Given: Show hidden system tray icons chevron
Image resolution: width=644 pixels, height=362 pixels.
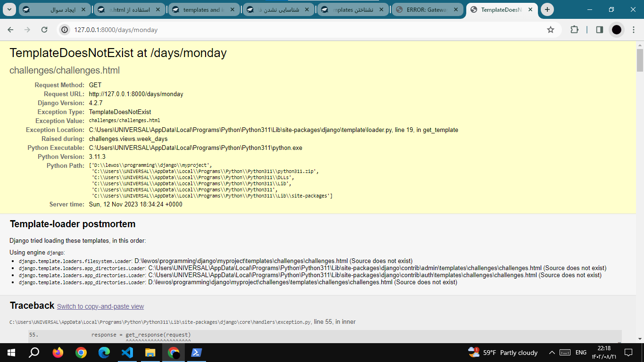Looking at the screenshot, I should [x=552, y=353].
